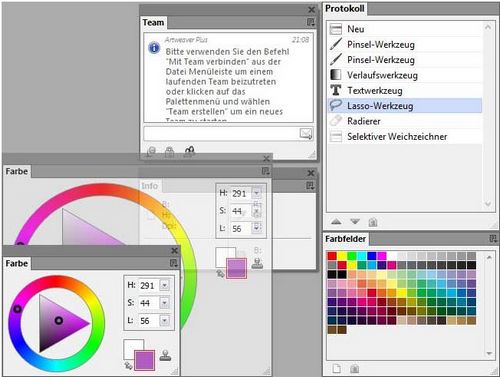
Task: Switch to the Team tab
Action: click(x=153, y=22)
